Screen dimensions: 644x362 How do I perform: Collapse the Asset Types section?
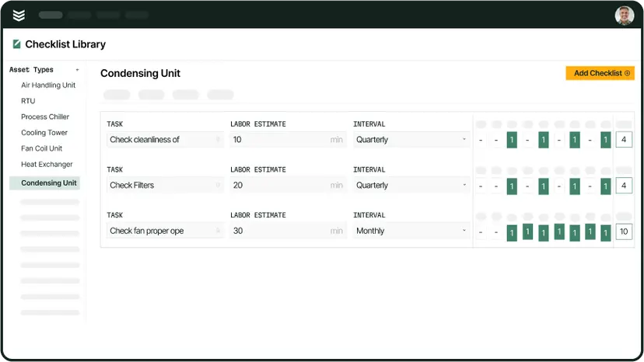(77, 70)
